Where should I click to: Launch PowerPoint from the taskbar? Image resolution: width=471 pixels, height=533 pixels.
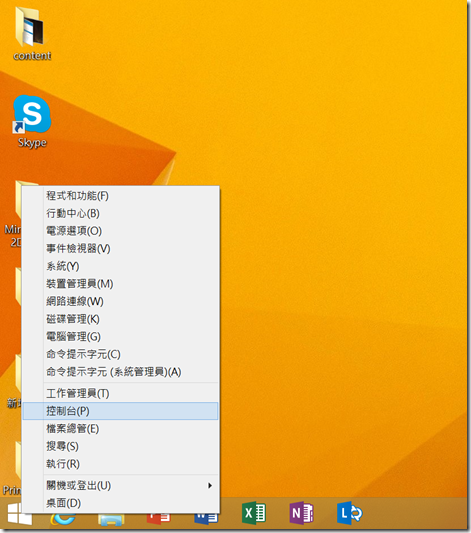159,518
